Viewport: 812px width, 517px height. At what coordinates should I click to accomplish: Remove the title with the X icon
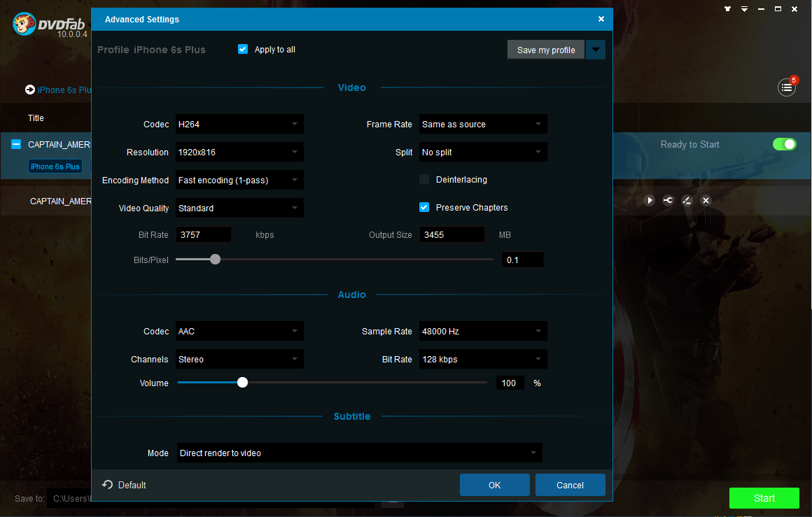(x=706, y=201)
